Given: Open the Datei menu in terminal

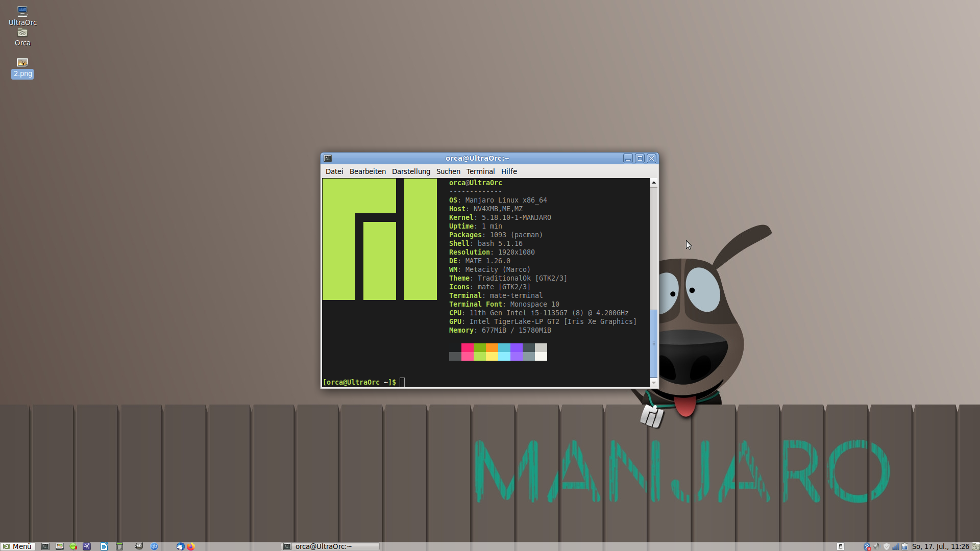Looking at the screenshot, I should [334, 171].
